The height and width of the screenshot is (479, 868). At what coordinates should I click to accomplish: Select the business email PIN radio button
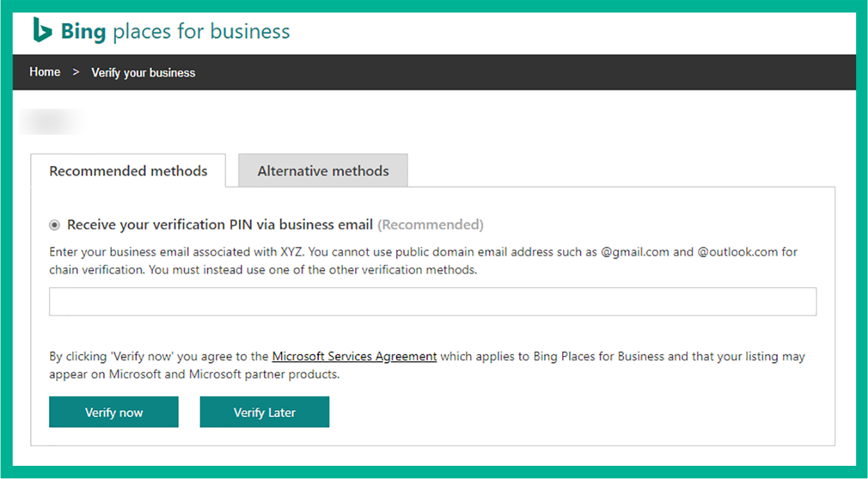pyautogui.click(x=54, y=225)
